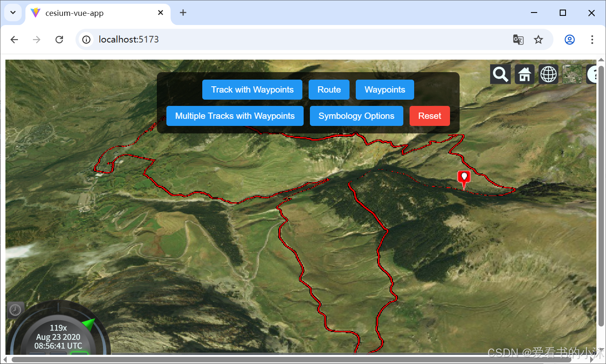Click the Route button
606x364 pixels.
coord(329,90)
